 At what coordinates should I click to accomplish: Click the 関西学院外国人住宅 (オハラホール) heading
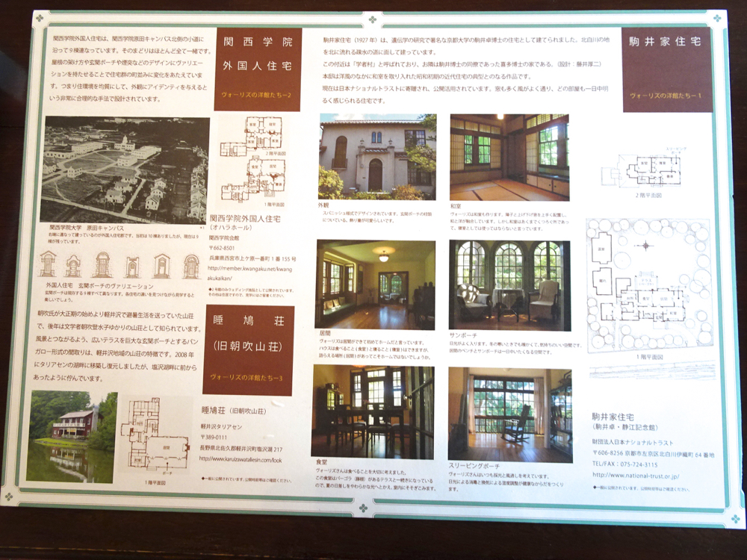coord(245,223)
